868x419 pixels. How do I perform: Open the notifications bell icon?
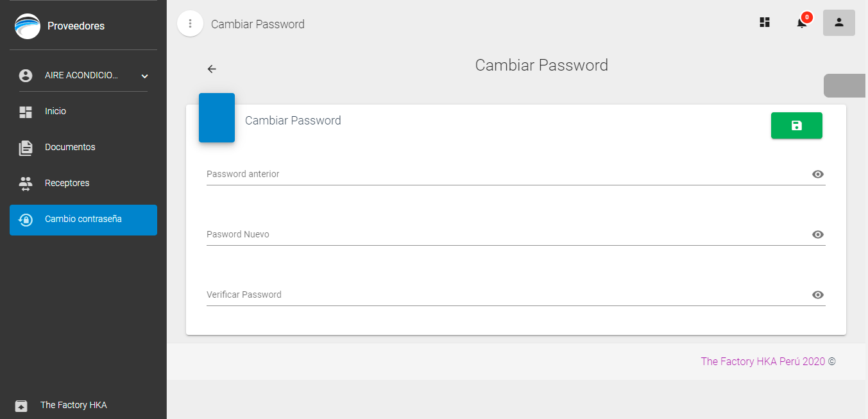pyautogui.click(x=802, y=23)
